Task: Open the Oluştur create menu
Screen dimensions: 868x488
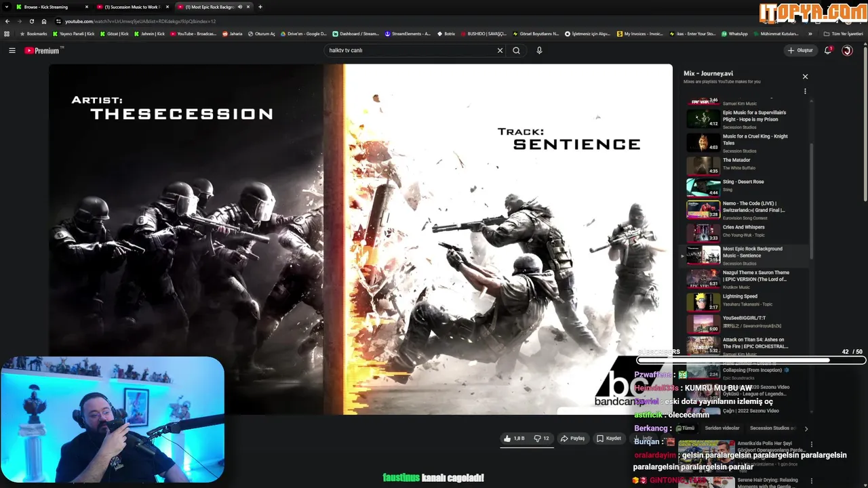Action: tap(801, 50)
